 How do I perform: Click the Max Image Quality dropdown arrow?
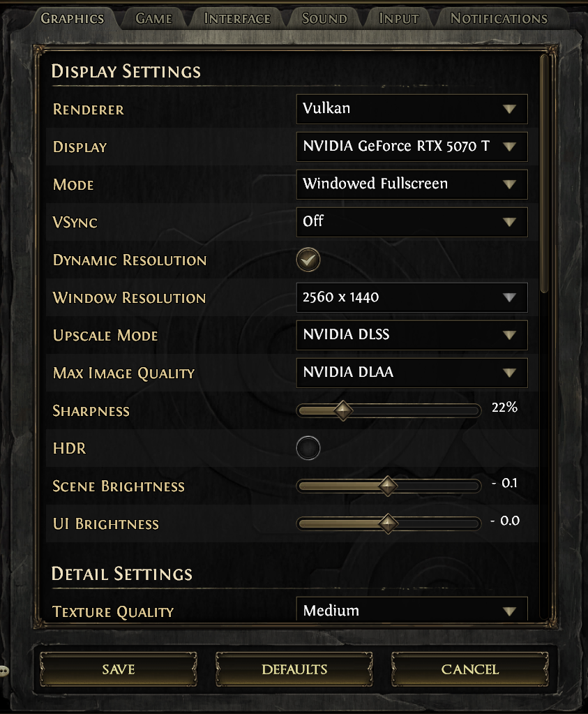tap(509, 373)
